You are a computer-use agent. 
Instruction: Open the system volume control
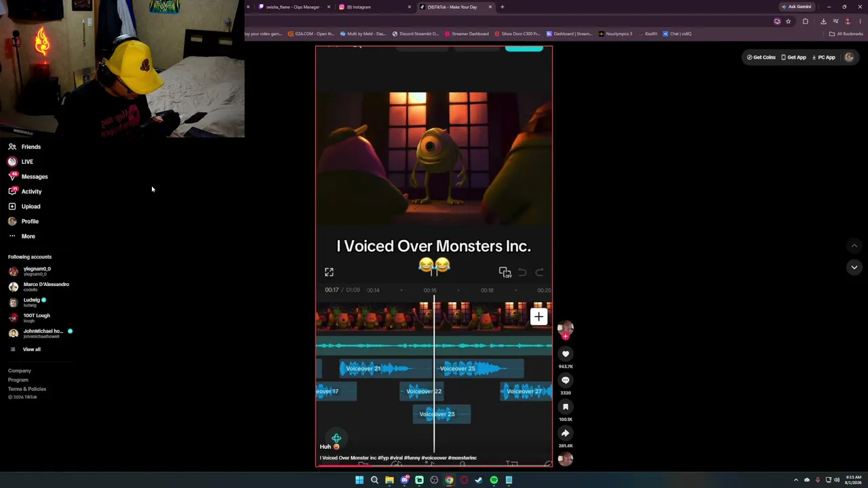tap(837, 480)
